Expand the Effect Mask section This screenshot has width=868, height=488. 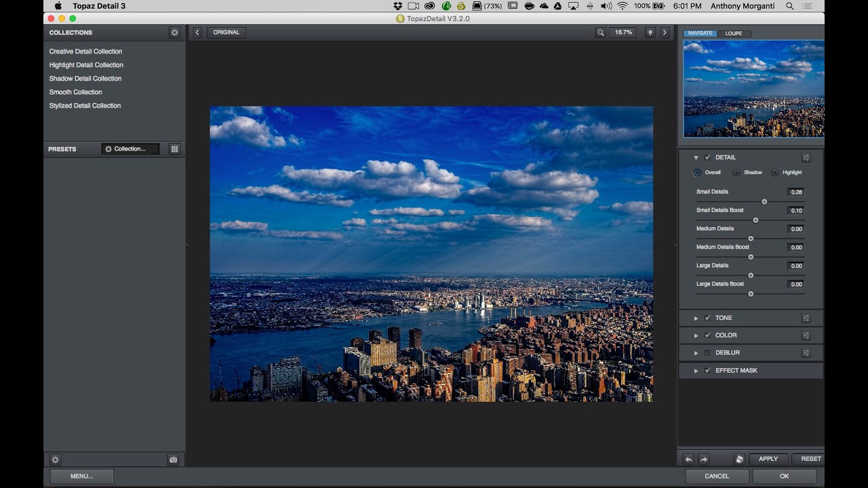pyautogui.click(x=696, y=371)
